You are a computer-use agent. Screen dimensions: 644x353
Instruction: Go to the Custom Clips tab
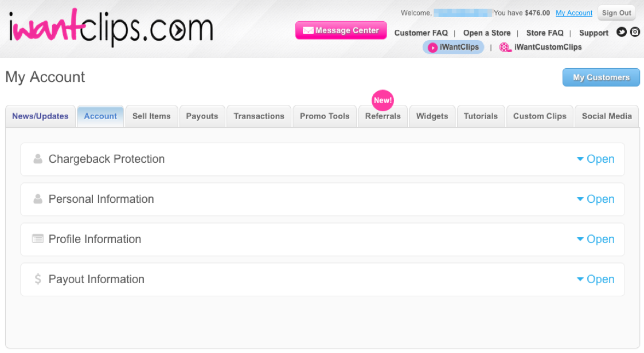(540, 116)
